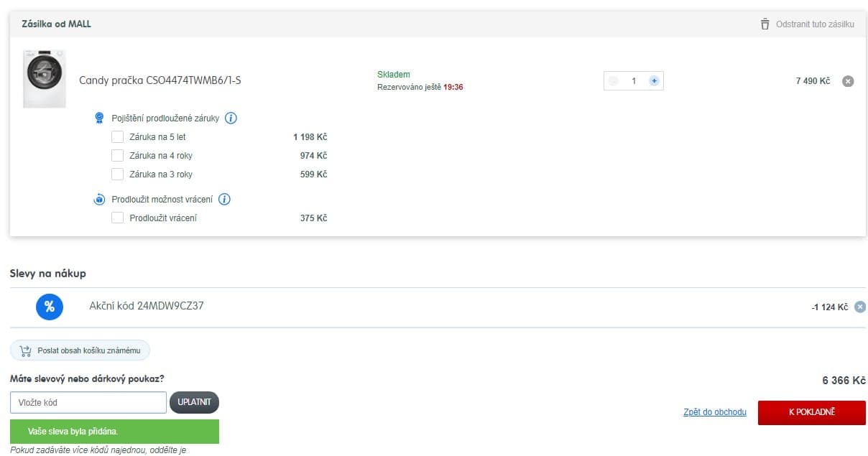Click the 599 Kč warranty price
The image size is (868, 456).
pyautogui.click(x=314, y=174)
